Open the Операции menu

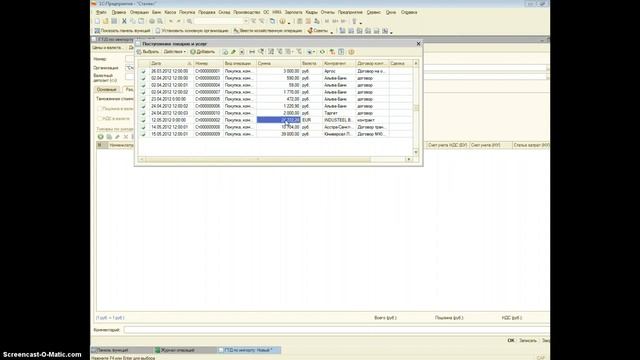(139, 12)
